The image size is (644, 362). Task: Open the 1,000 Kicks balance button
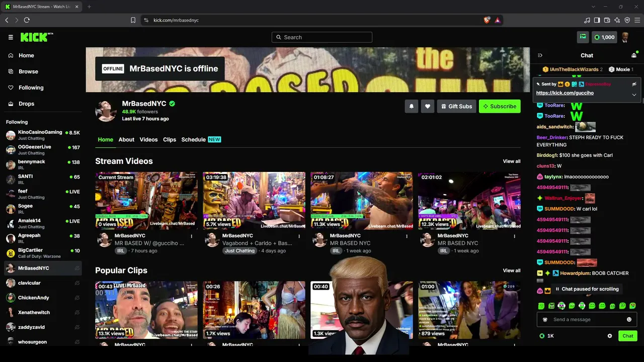(604, 37)
